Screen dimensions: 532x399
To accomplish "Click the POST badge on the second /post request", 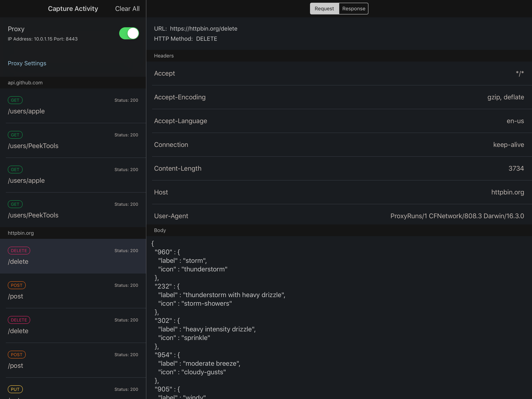I will (x=17, y=354).
